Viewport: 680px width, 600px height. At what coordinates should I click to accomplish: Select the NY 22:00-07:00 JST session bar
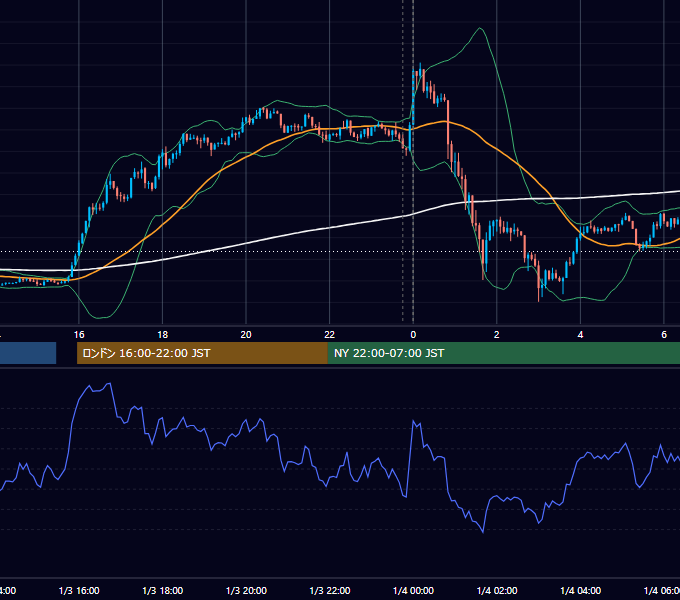pos(503,353)
